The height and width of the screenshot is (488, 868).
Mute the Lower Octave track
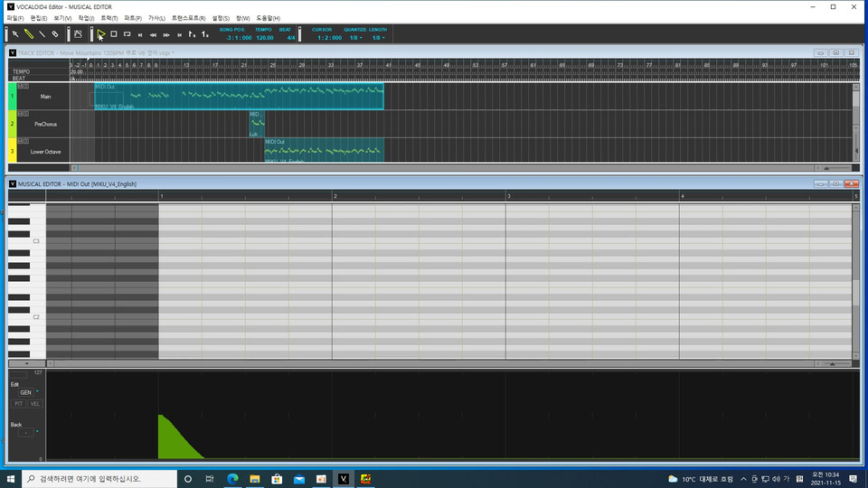tap(21, 141)
